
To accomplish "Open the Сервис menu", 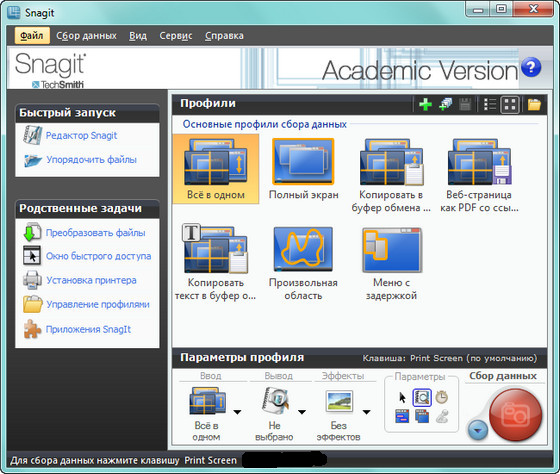I will click(176, 35).
